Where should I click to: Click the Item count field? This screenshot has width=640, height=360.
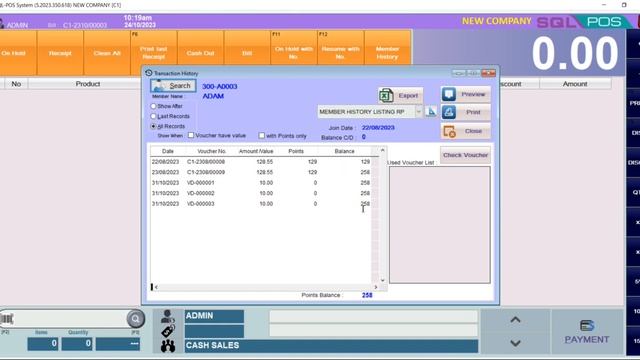tap(43, 344)
